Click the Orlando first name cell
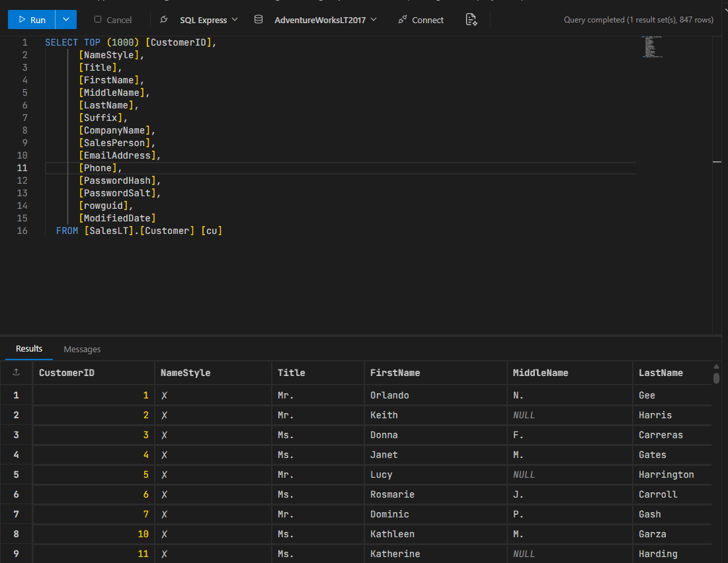Viewport: 728px width, 563px height. (436, 395)
